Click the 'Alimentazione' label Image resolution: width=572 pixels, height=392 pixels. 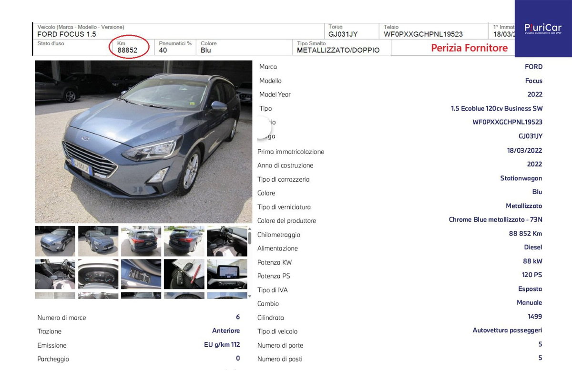pos(277,248)
